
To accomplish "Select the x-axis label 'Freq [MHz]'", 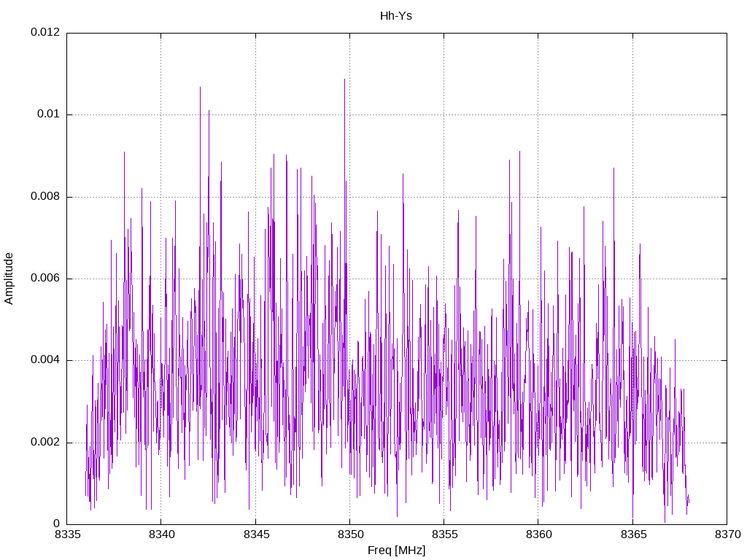I will (396, 551).
